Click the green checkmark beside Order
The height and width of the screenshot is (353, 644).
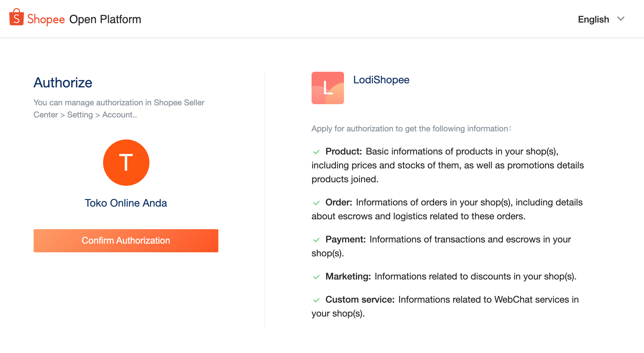tap(316, 203)
